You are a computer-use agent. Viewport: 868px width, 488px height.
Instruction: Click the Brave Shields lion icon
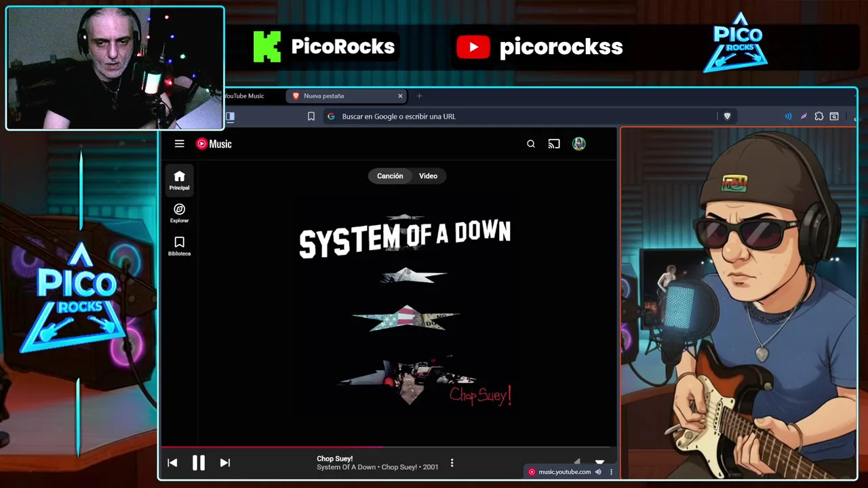[x=727, y=117]
